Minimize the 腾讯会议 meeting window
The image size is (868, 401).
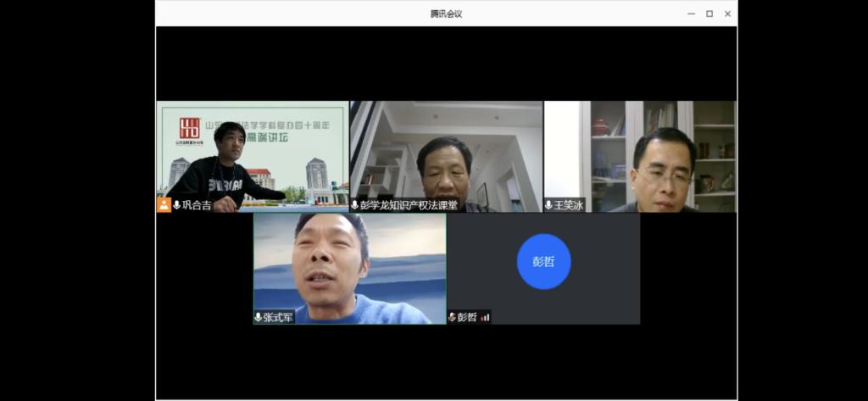[x=691, y=14]
